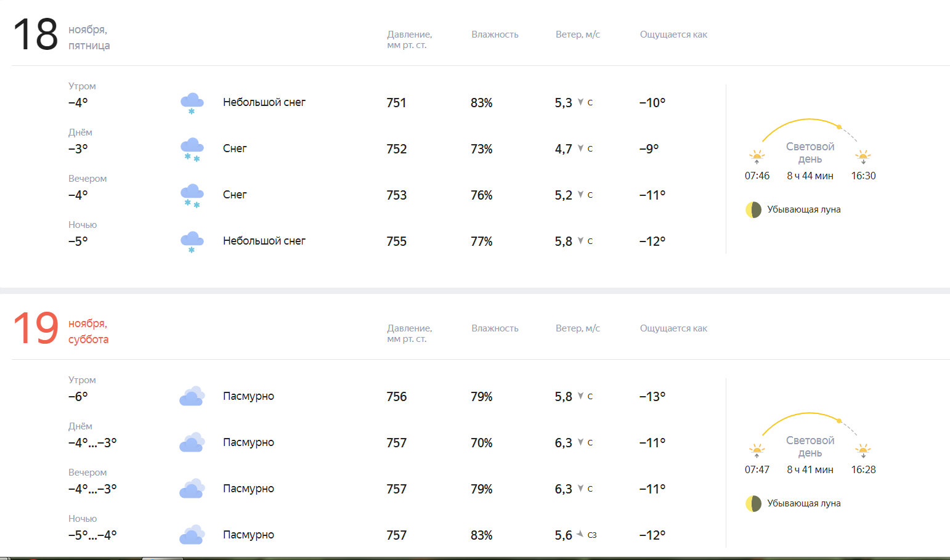Click the sunset icon above 16:28
This screenshot has height=560, width=950.
point(863,450)
